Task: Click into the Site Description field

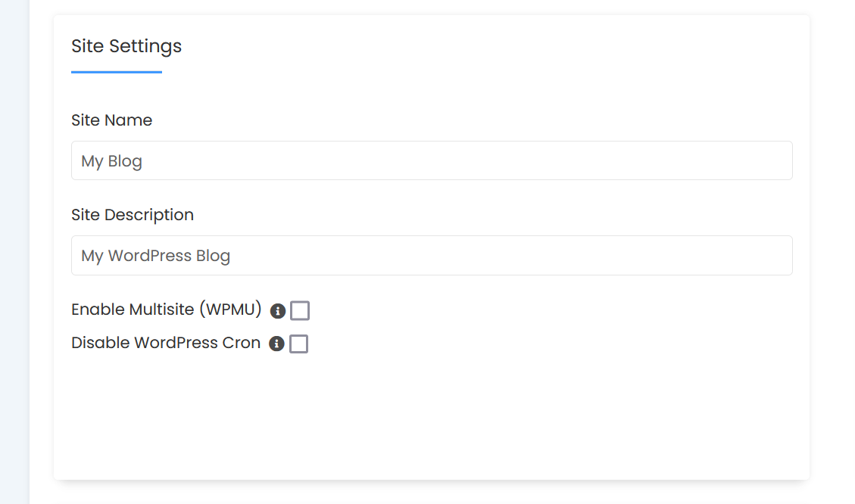Action: point(432,256)
